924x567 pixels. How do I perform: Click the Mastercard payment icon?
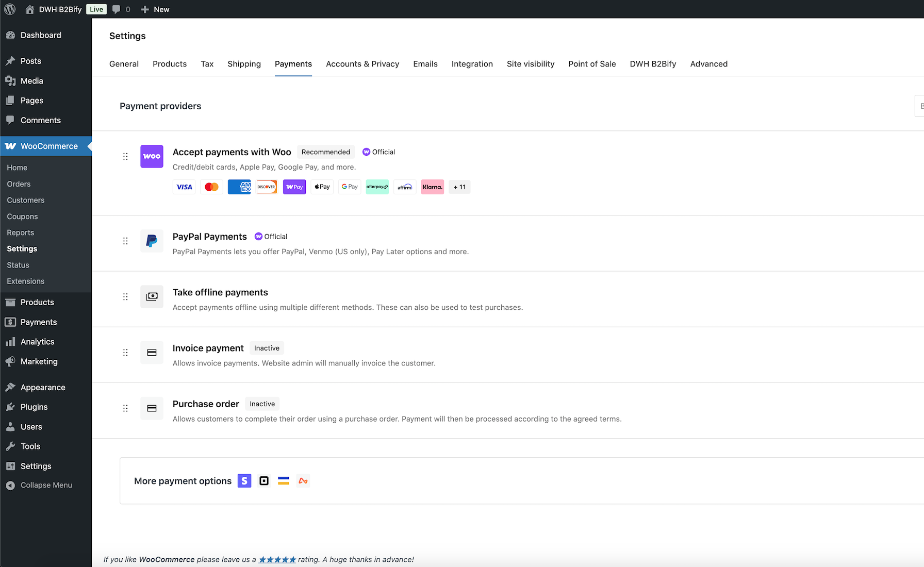(211, 187)
